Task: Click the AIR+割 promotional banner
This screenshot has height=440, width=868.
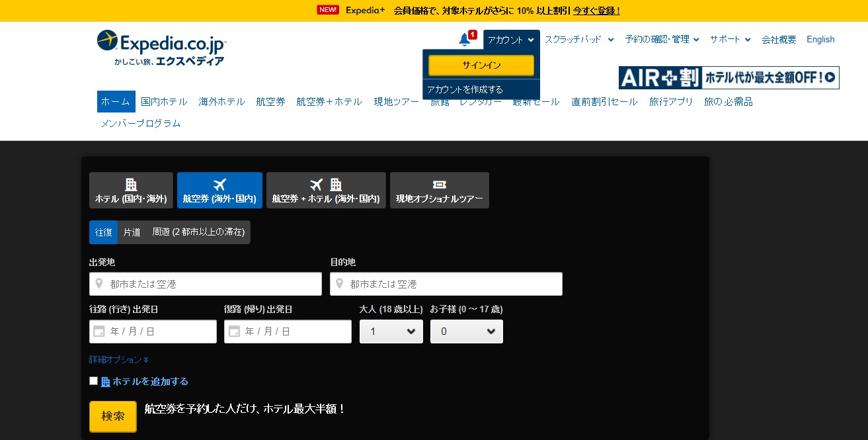Action: pyautogui.click(x=729, y=77)
